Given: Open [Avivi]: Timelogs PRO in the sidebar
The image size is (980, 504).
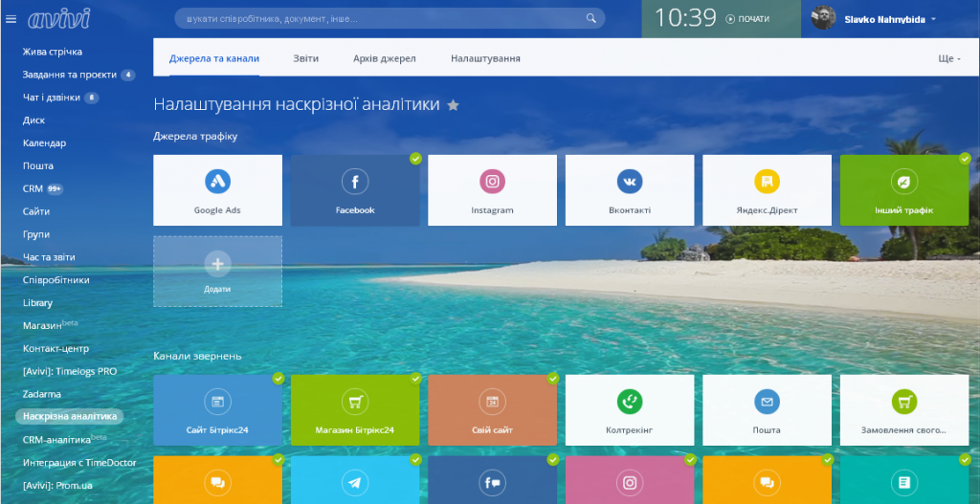Looking at the screenshot, I should click(70, 371).
